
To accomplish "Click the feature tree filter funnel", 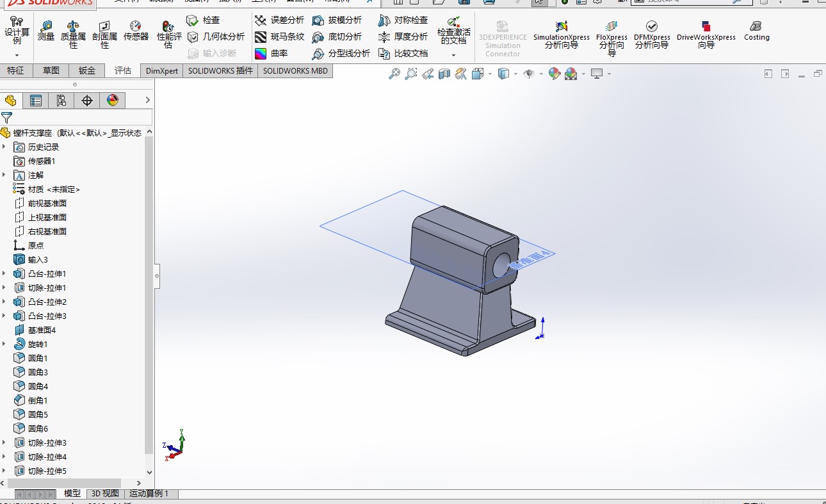I will (6, 117).
